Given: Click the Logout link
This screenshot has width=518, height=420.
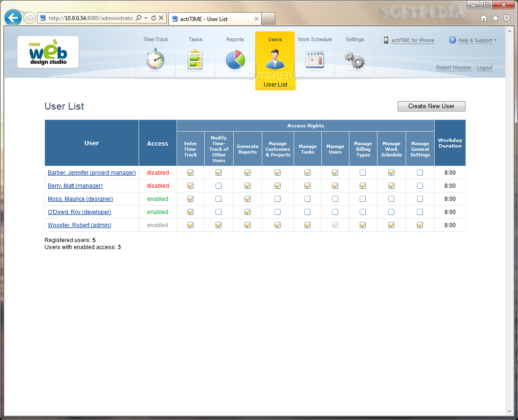Looking at the screenshot, I should coord(484,68).
